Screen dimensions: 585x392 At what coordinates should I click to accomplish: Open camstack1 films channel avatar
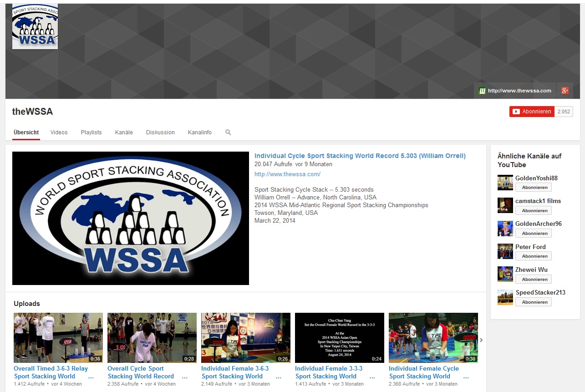(505, 205)
